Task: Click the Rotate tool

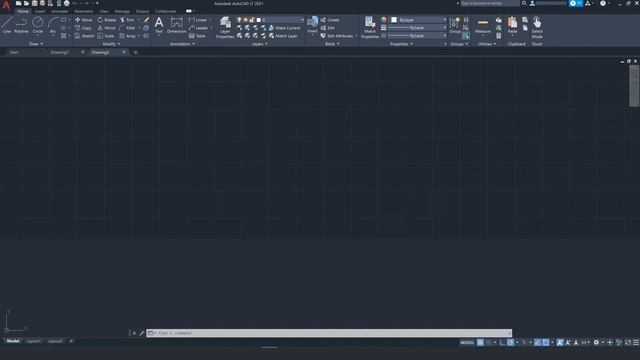Action: tap(107, 20)
